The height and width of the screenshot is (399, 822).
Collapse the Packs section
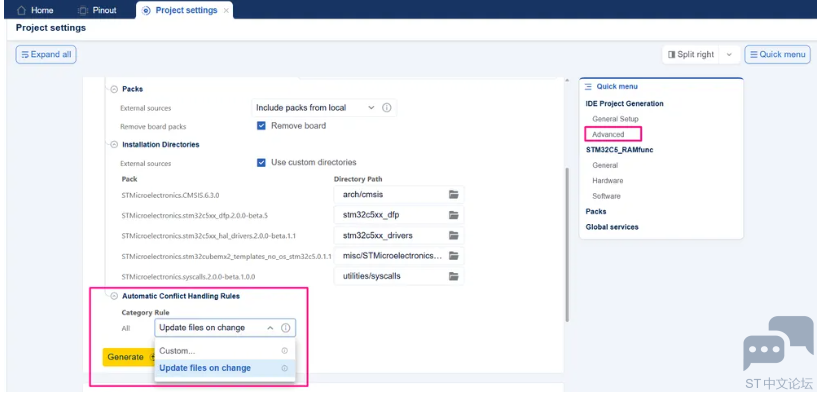click(114, 89)
